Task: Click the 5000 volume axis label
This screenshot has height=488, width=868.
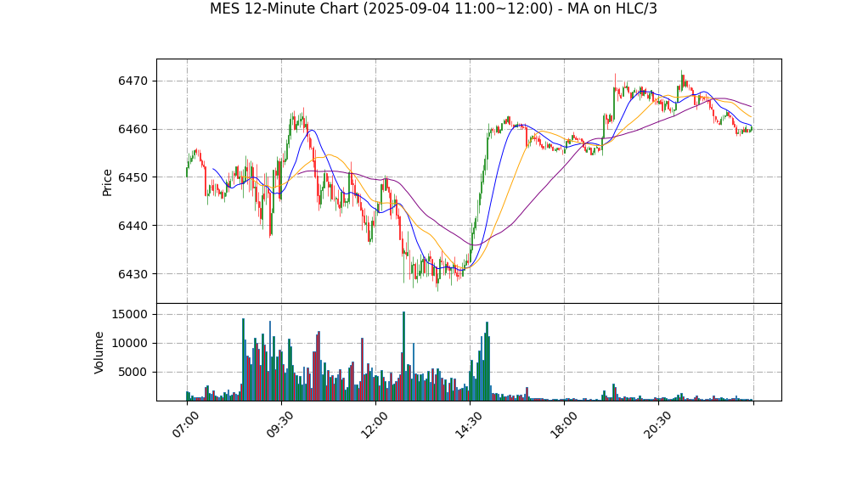Action: coord(132,373)
